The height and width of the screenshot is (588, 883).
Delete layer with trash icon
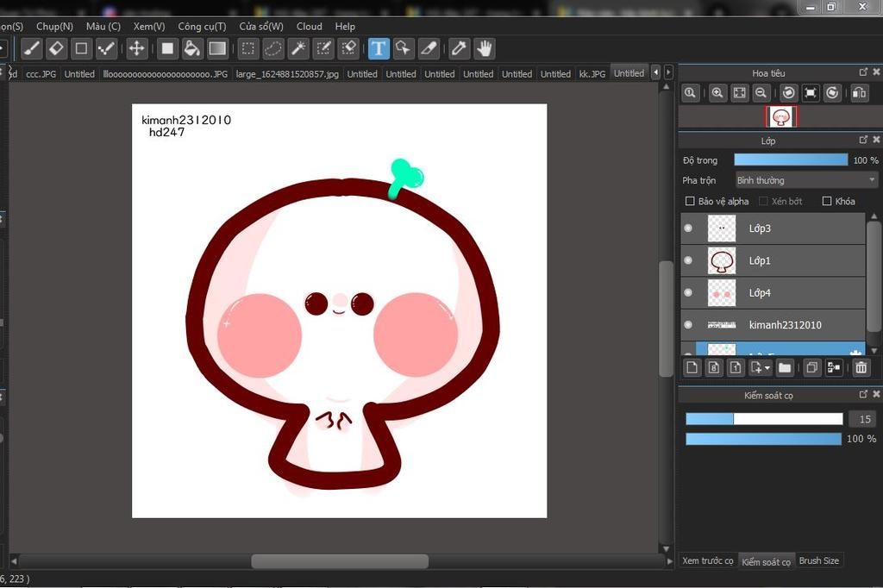(x=861, y=368)
